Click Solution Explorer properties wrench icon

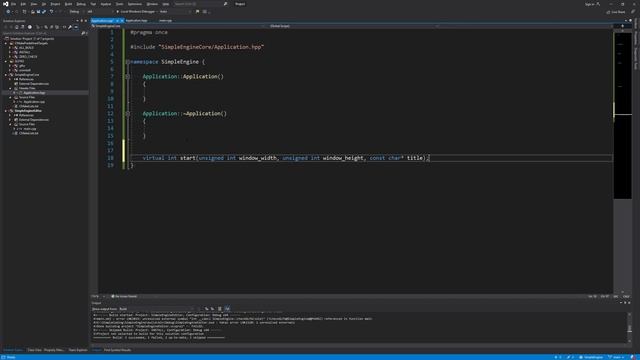tap(70, 27)
